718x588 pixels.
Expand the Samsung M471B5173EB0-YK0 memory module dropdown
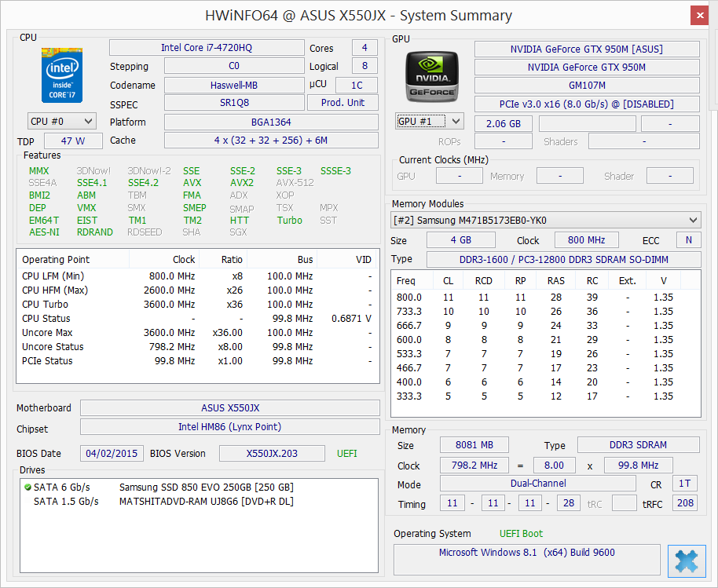pos(545,220)
